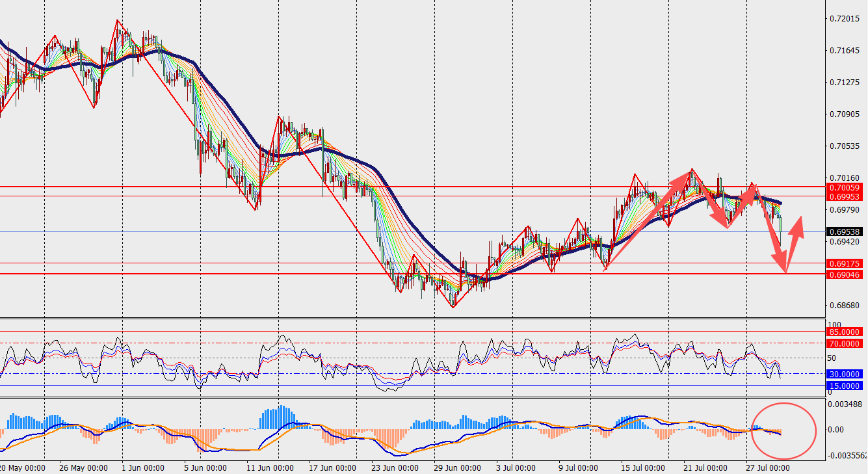868x474 pixels.
Task: Click the 0.68680 tick on price axis
Action: point(844,305)
